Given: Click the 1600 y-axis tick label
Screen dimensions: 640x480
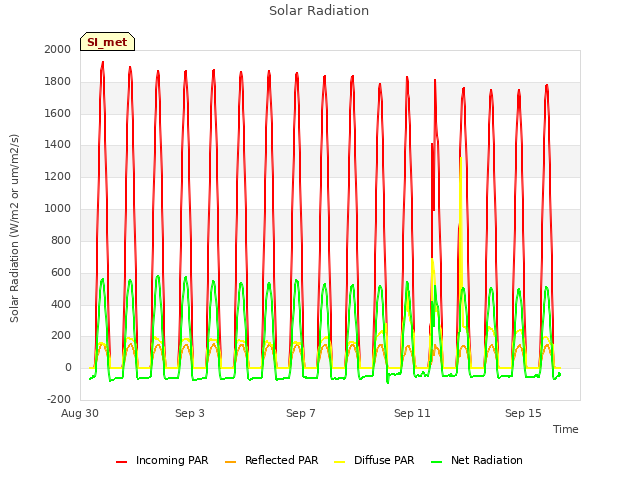Looking at the screenshot, I should [x=58, y=113].
